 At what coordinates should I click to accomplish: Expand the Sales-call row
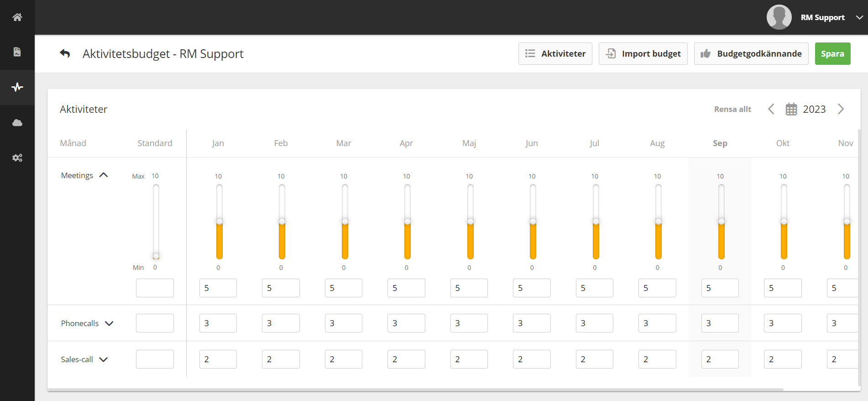click(x=104, y=359)
